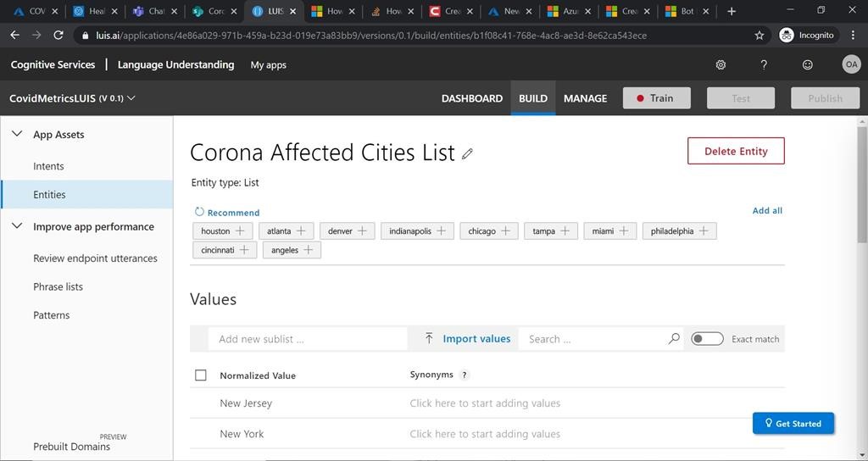Click the feedback smiley face icon

(808, 65)
